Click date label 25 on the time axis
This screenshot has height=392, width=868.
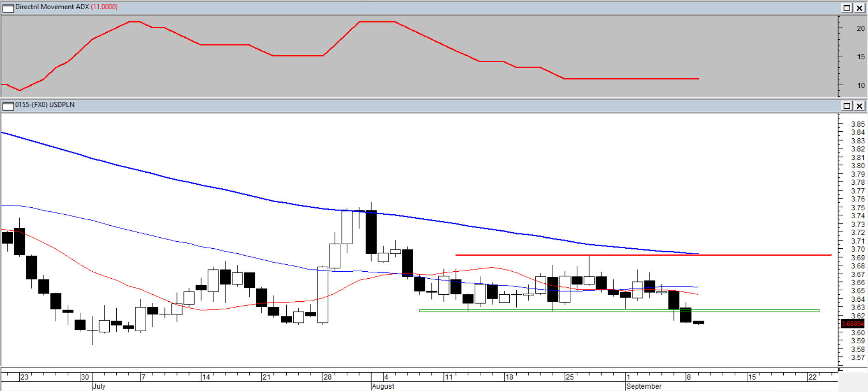click(x=570, y=377)
